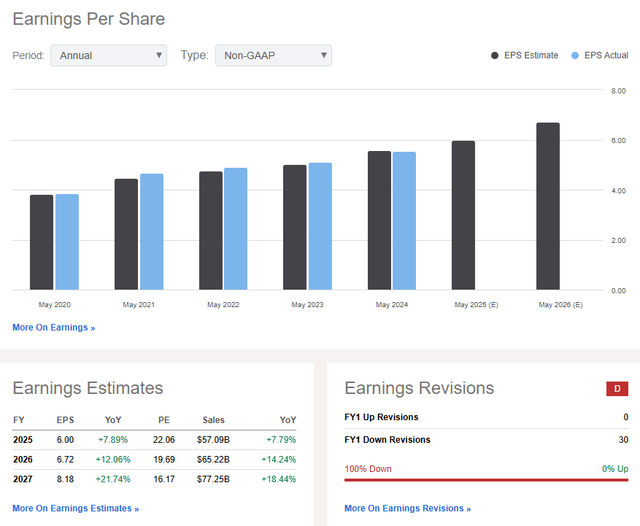
Task: Open More On Earnings Revisions link
Action: pos(407,508)
